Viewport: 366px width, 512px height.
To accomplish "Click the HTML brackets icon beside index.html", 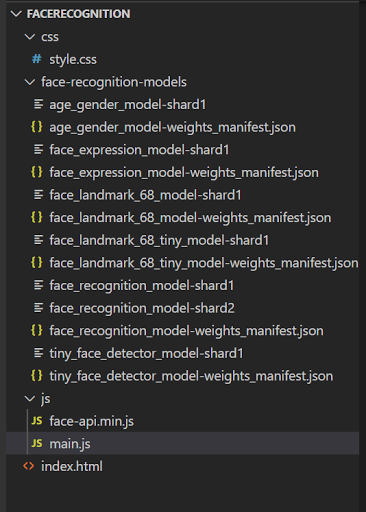I will (29, 466).
